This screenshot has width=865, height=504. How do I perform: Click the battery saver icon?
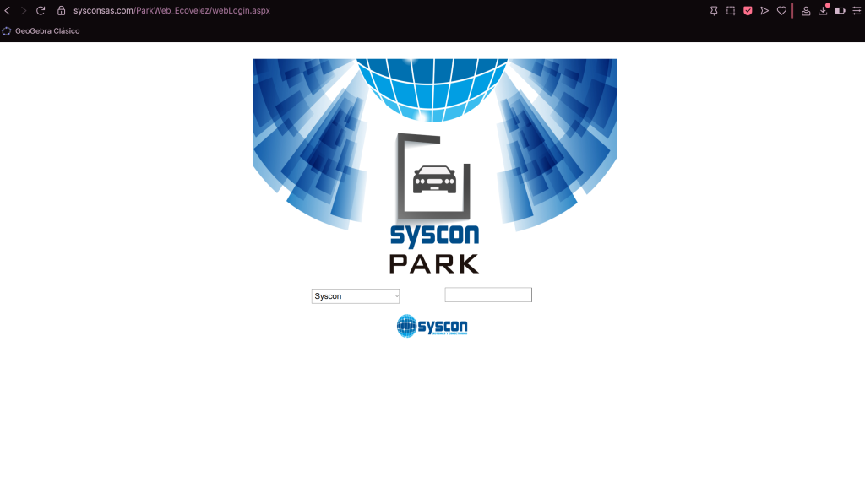(x=841, y=10)
